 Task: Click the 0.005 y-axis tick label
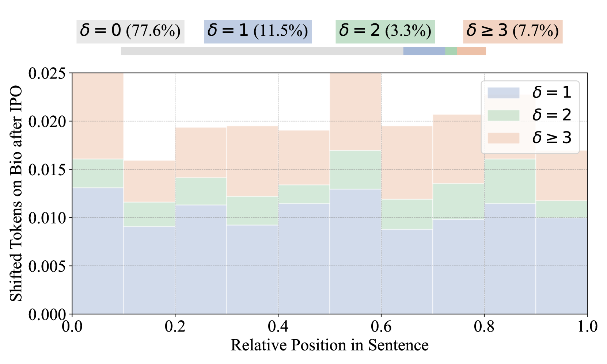tap(48, 266)
